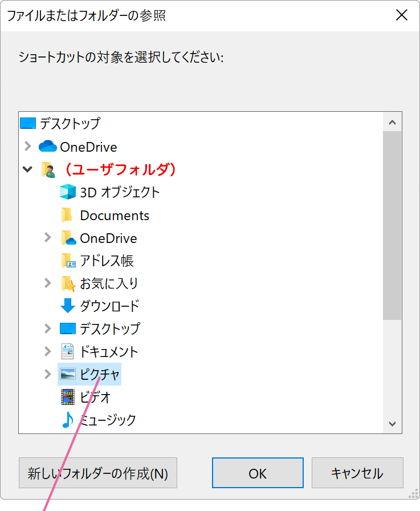Click the キャンセル button
This screenshot has width=420, height=511.
click(x=357, y=473)
